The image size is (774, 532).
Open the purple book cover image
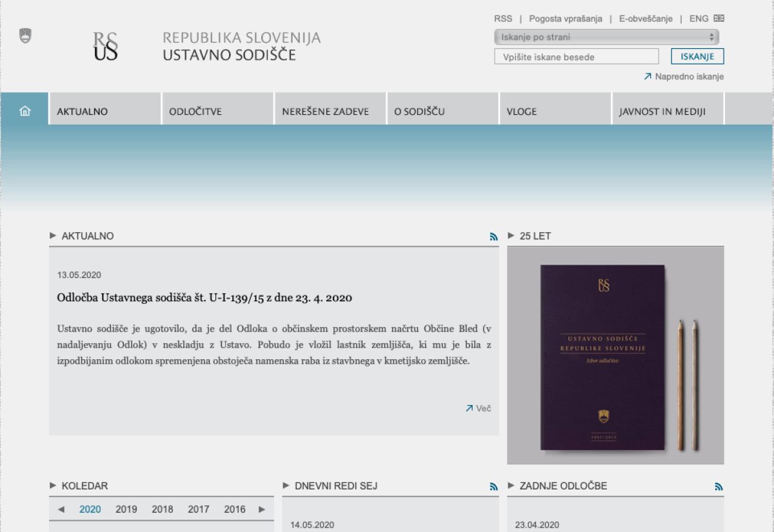[602, 357]
